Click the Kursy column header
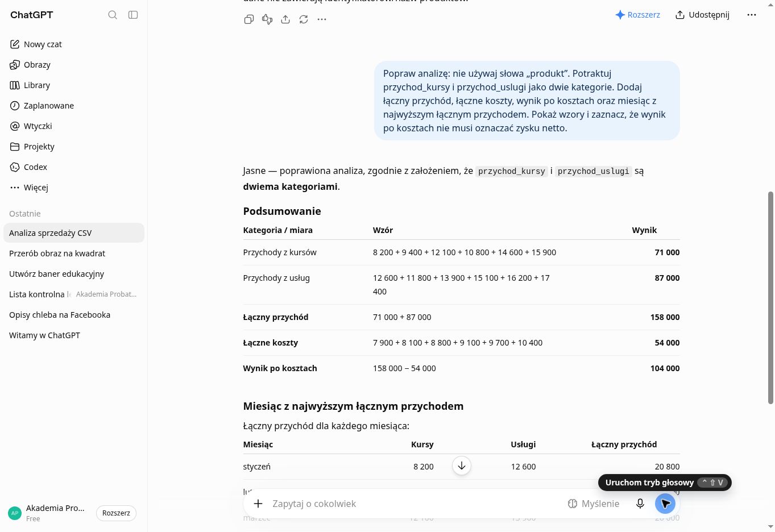This screenshot has height=532, width=775. pos(422,444)
